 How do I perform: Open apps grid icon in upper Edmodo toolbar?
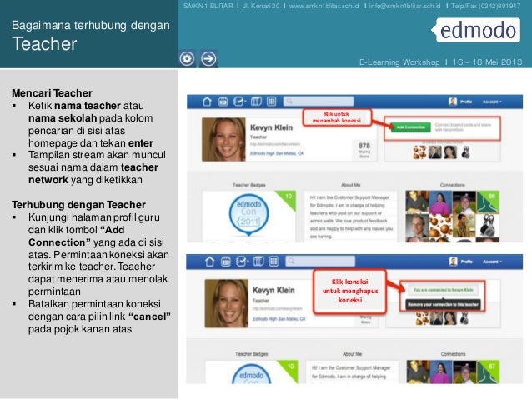tap(272, 102)
